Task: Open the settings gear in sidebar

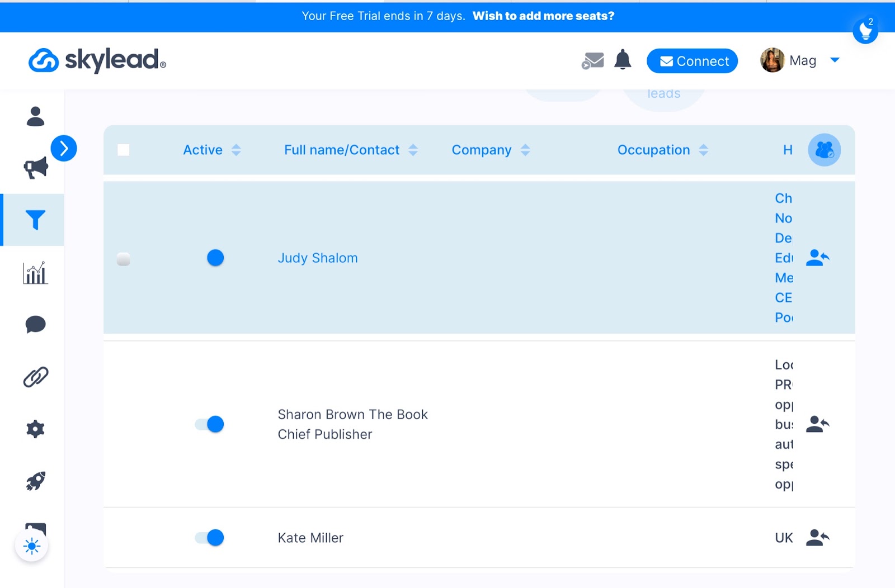Action: (x=35, y=429)
